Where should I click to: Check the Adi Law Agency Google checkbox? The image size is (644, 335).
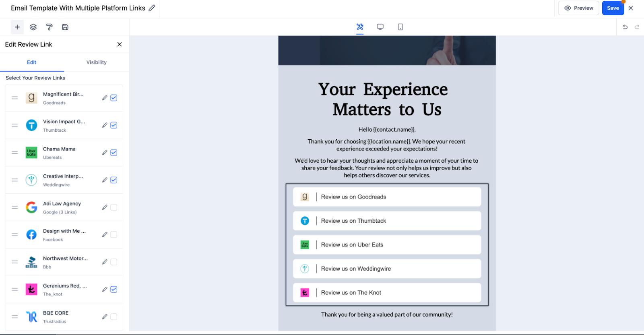[x=114, y=207]
